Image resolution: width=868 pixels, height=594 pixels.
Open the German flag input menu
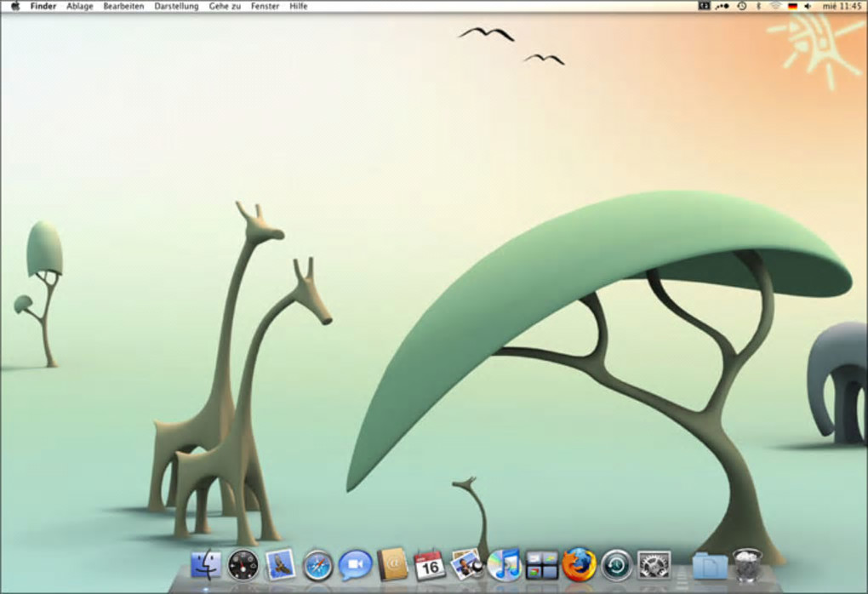click(x=792, y=6)
